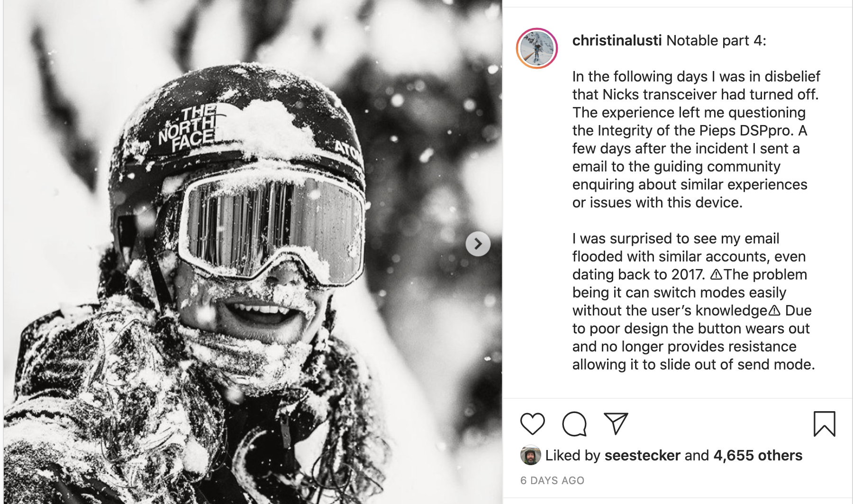Advance to the next photo with the chevron
This screenshot has height=504, width=853.
pos(478,244)
